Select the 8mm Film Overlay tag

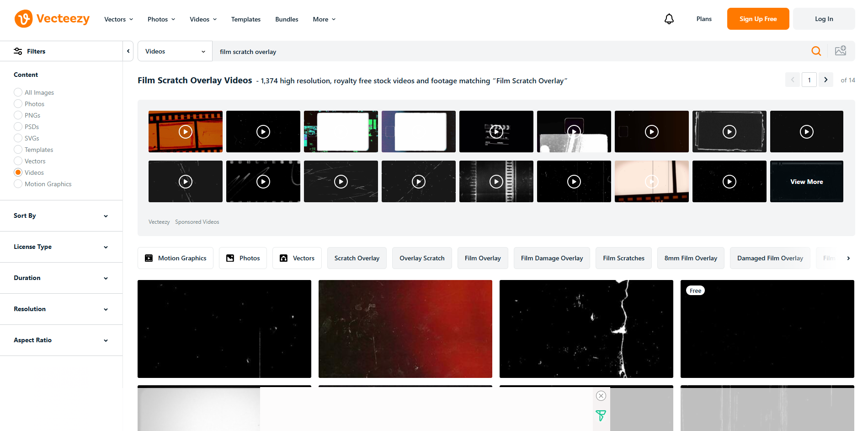pyautogui.click(x=691, y=258)
